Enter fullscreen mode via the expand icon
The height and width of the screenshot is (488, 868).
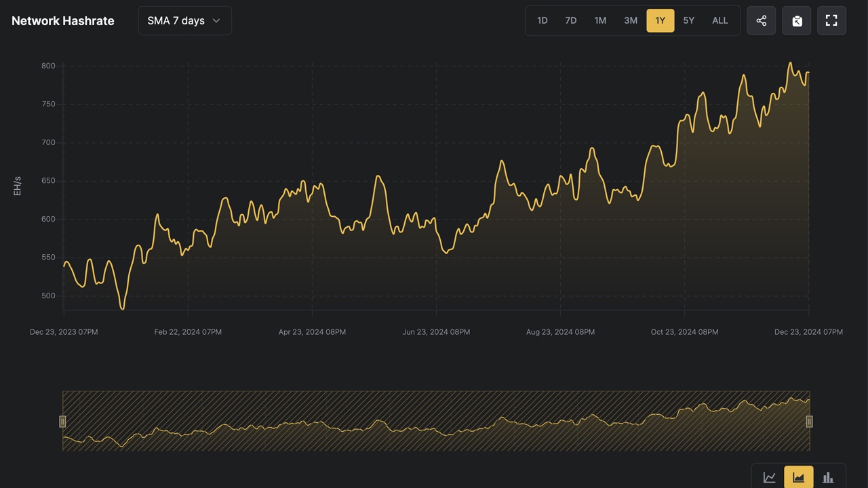pos(831,20)
